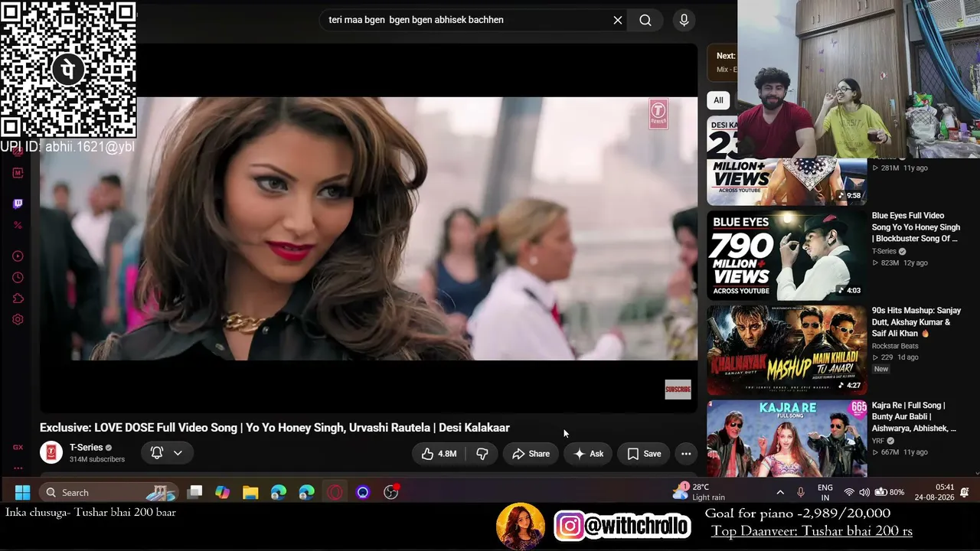
Task: Open the T-Series channel avatar
Action: (x=51, y=453)
